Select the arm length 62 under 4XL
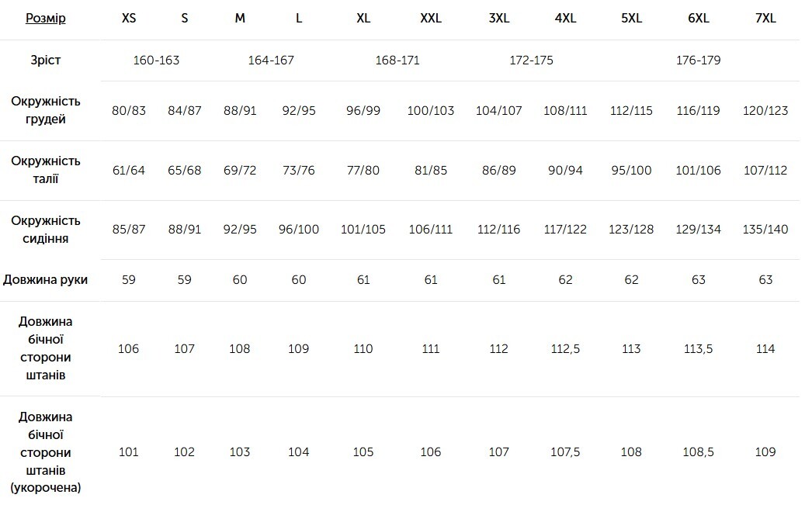This screenshot has width=812, height=505. point(565,280)
